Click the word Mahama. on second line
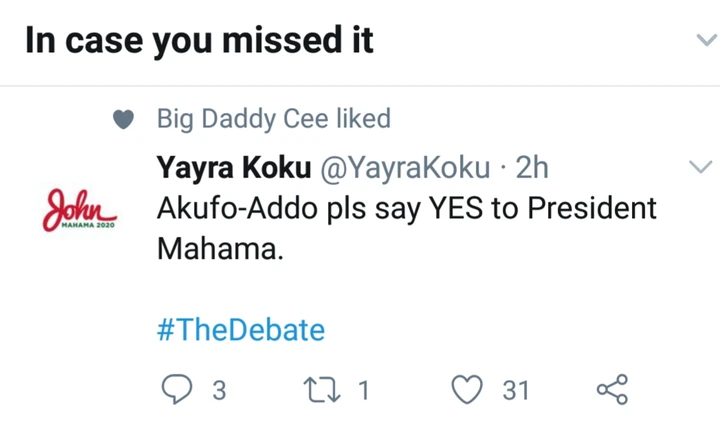 pos(220,248)
